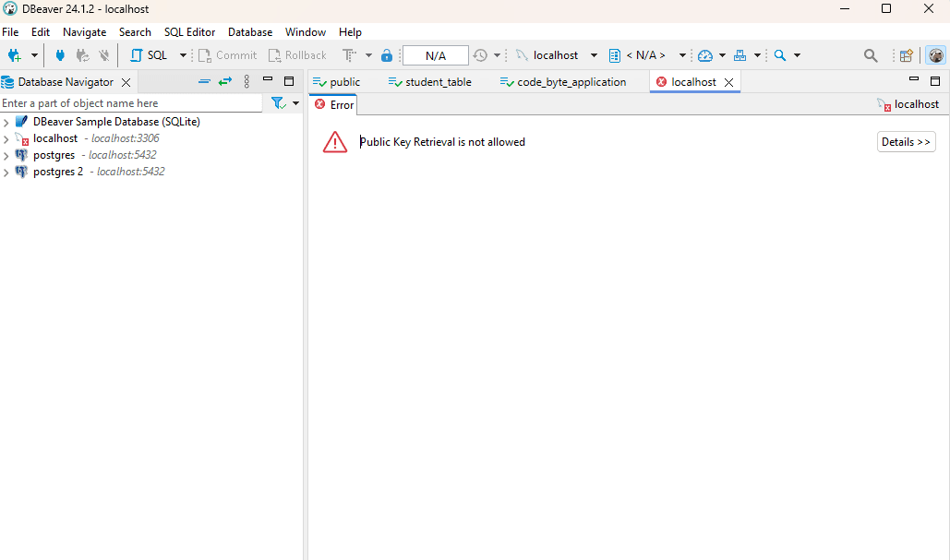Open the blue search dropdown arrow

(x=798, y=55)
